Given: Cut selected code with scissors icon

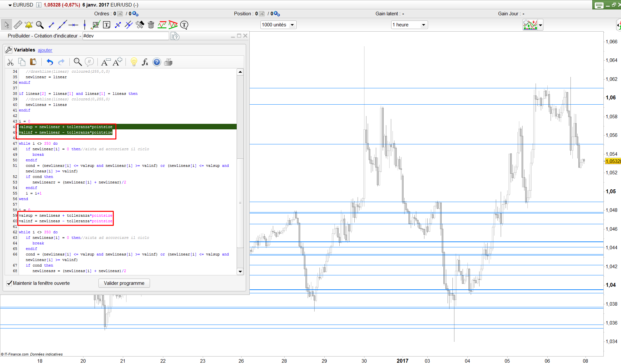Looking at the screenshot, I should click(10, 62).
